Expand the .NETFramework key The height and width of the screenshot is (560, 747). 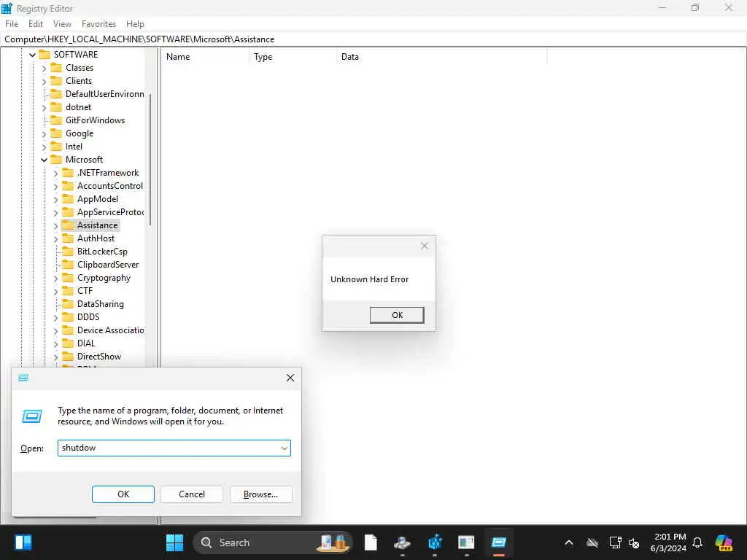[55, 174]
